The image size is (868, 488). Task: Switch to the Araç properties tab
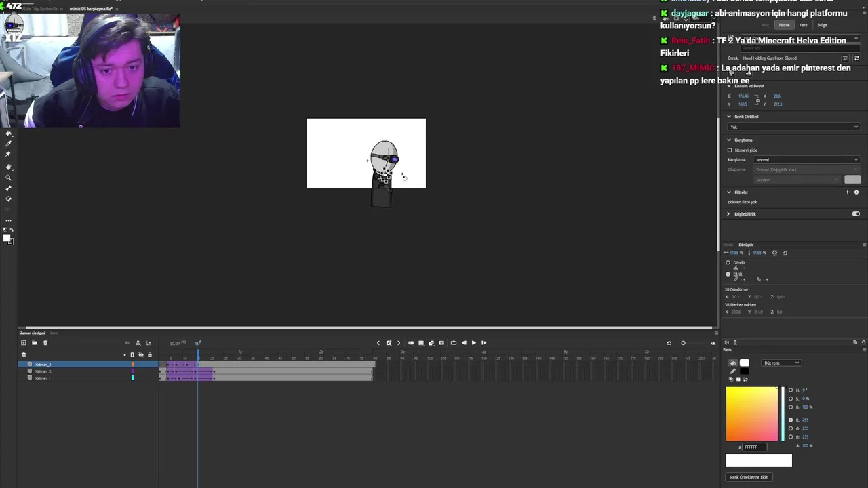765,25
